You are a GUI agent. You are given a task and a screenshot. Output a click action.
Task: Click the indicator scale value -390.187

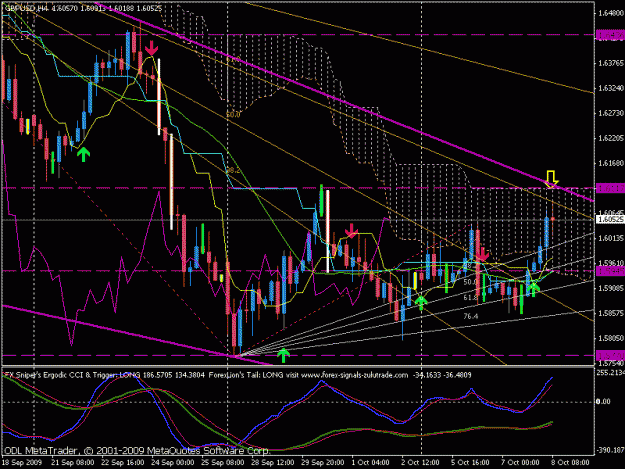coord(610,450)
